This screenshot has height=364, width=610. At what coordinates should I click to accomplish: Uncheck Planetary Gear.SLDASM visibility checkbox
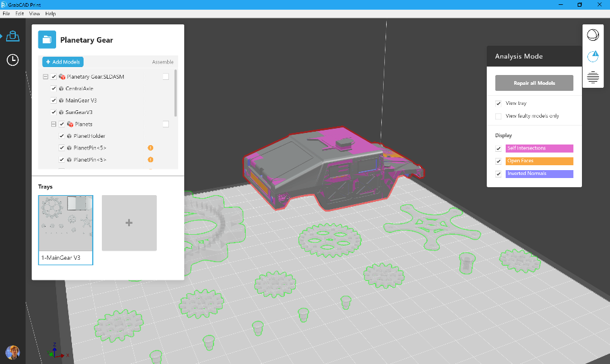point(54,77)
